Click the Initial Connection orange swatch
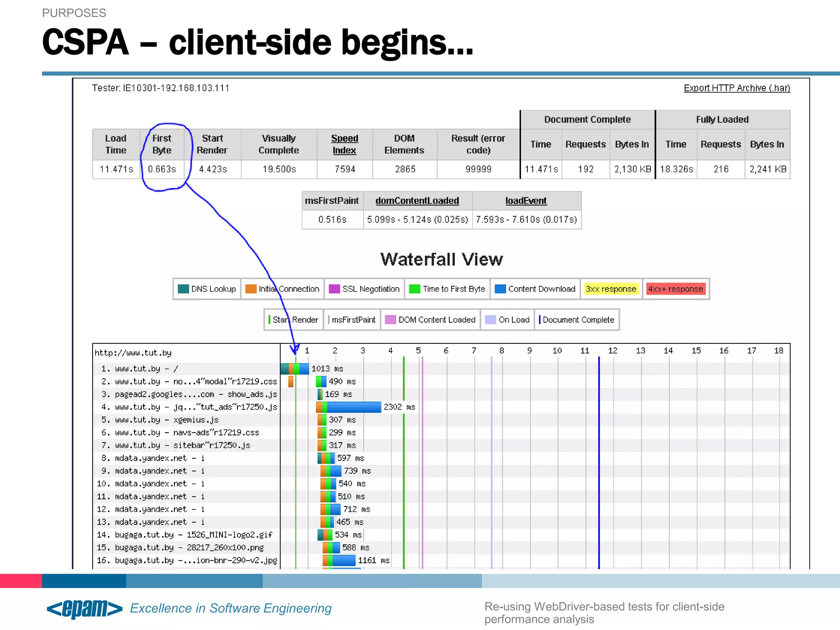This screenshot has width=840, height=630. pyautogui.click(x=251, y=289)
